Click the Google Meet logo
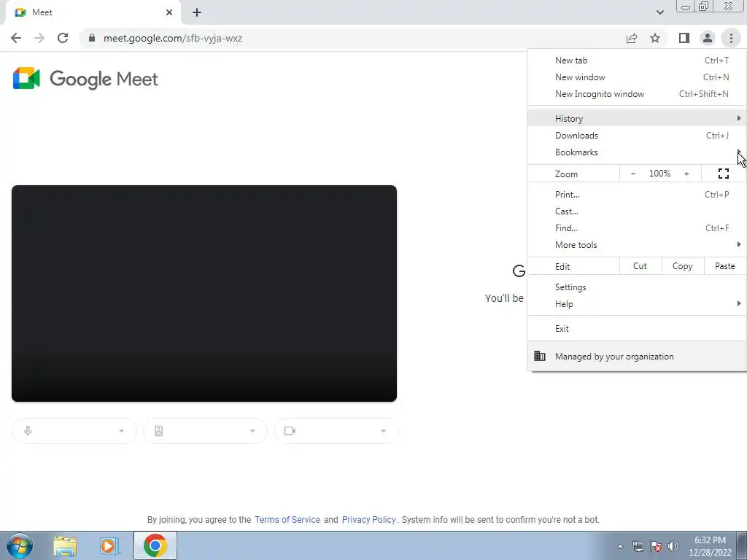This screenshot has width=747, height=560. tap(85, 79)
